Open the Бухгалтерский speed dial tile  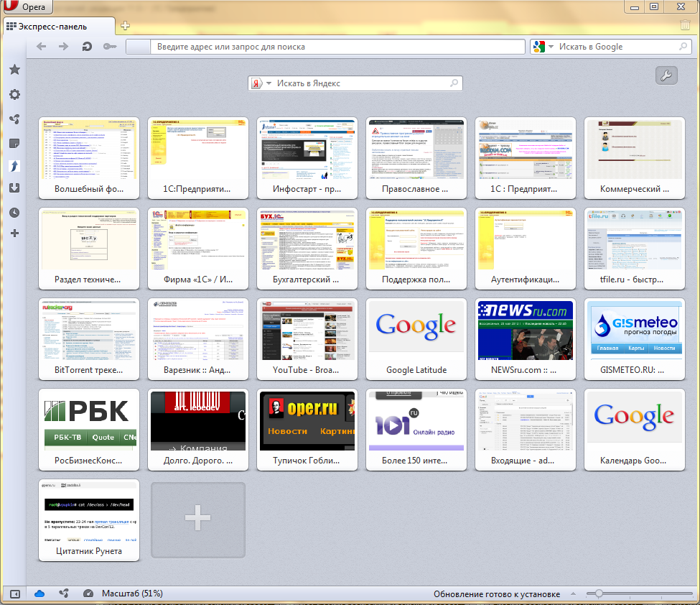pyautogui.click(x=307, y=249)
